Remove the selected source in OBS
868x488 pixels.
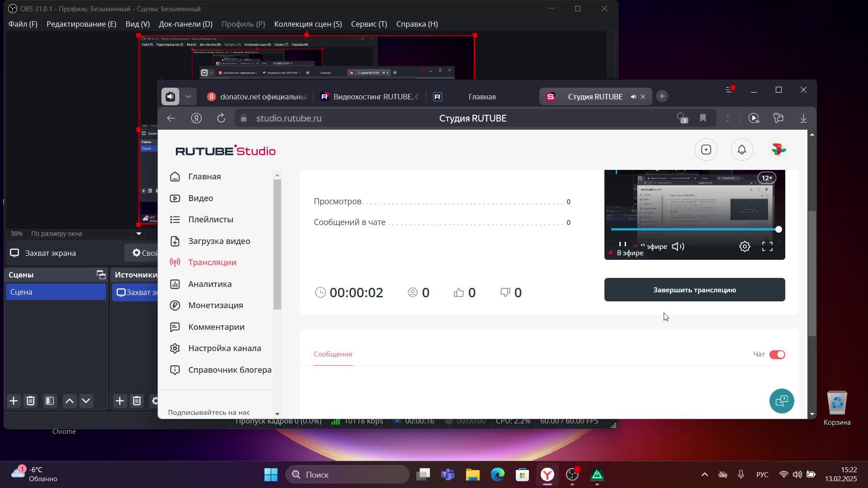[x=137, y=401]
